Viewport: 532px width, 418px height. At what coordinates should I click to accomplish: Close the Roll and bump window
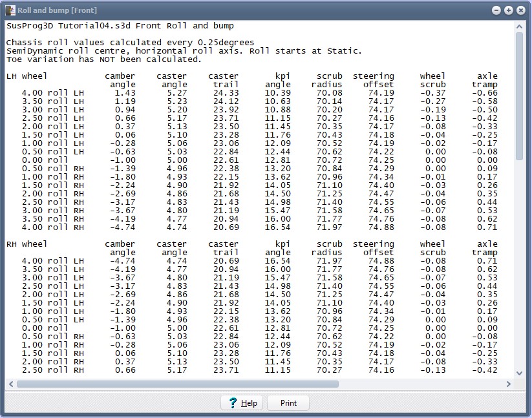[x=520, y=10]
